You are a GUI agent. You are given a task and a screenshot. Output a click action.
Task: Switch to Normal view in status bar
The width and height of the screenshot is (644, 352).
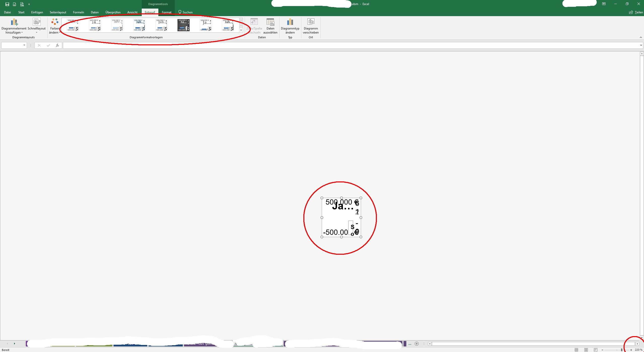click(576, 350)
